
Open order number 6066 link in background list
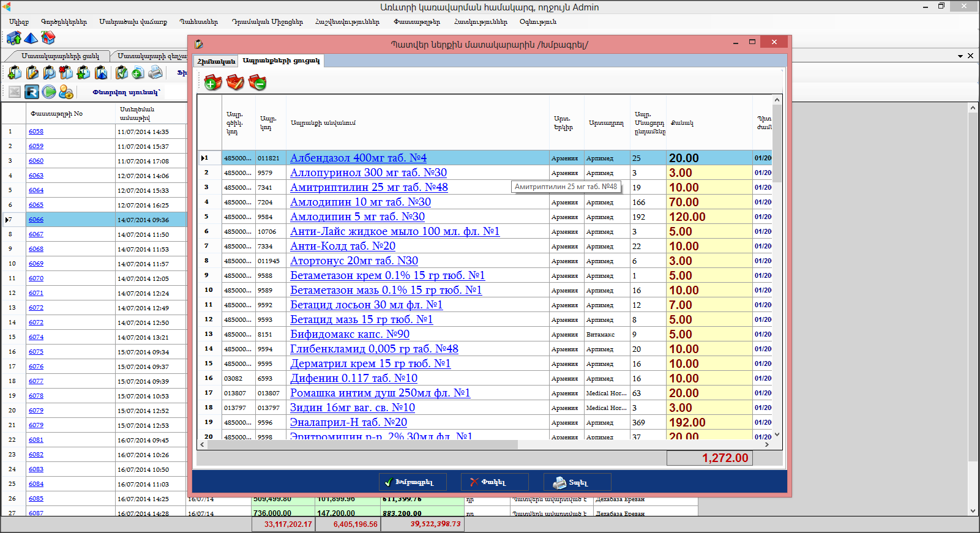point(36,220)
